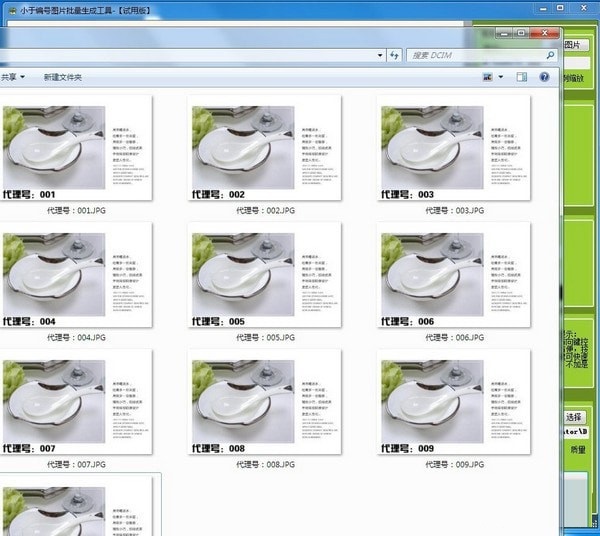Open the blue help question mark icon
The image size is (600, 536).
pyautogui.click(x=544, y=77)
